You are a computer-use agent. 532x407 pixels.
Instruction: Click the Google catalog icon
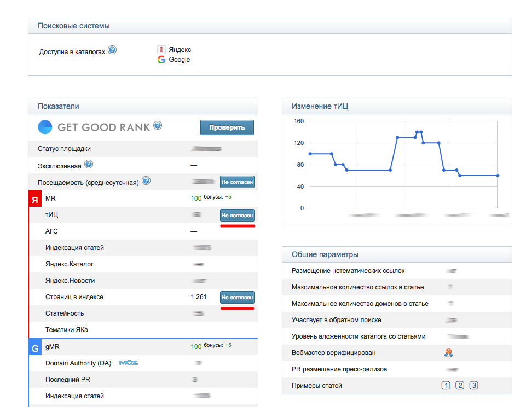161,60
